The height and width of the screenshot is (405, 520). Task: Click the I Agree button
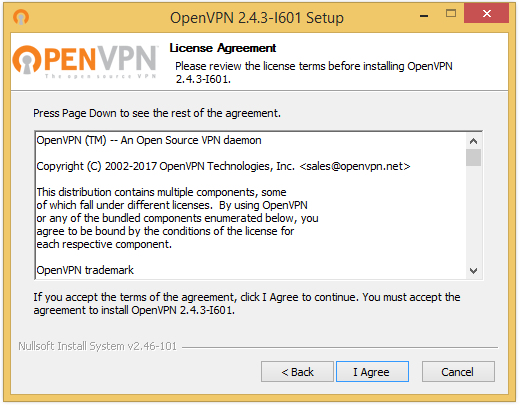click(x=372, y=372)
